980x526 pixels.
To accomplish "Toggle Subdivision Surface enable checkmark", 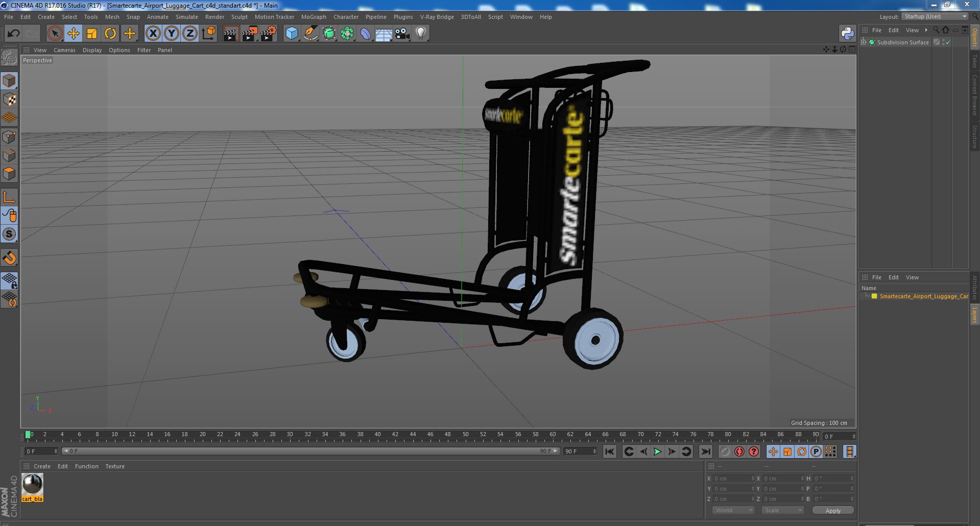I will pyautogui.click(x=948, y=42).
